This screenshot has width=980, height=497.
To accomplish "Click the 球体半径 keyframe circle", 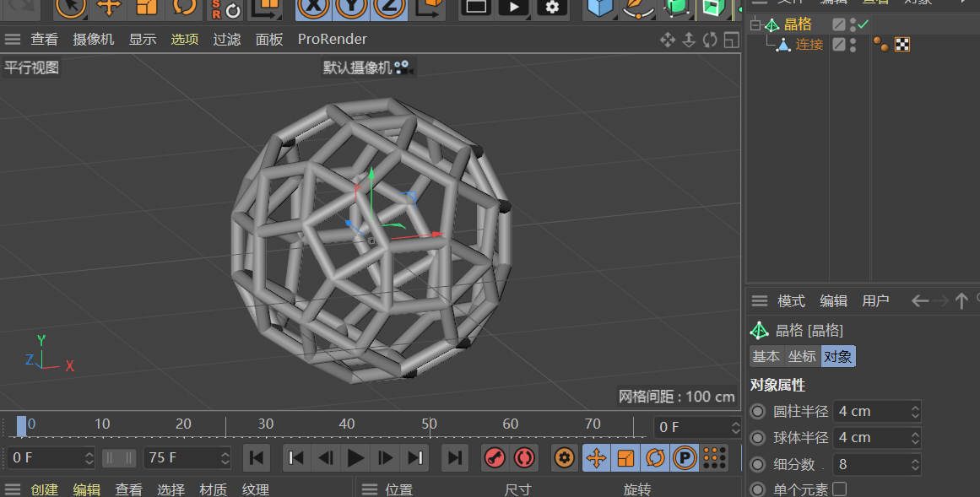I will pyautogui.click(x=758, y=438).
